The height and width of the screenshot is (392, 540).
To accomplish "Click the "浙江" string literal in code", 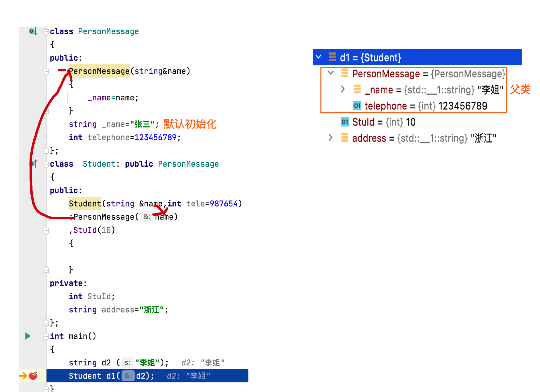I will point(152,309).
